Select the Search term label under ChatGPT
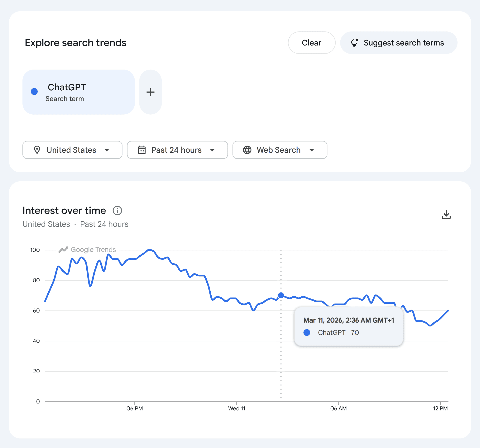480x448 pixels. pos(65,98)
